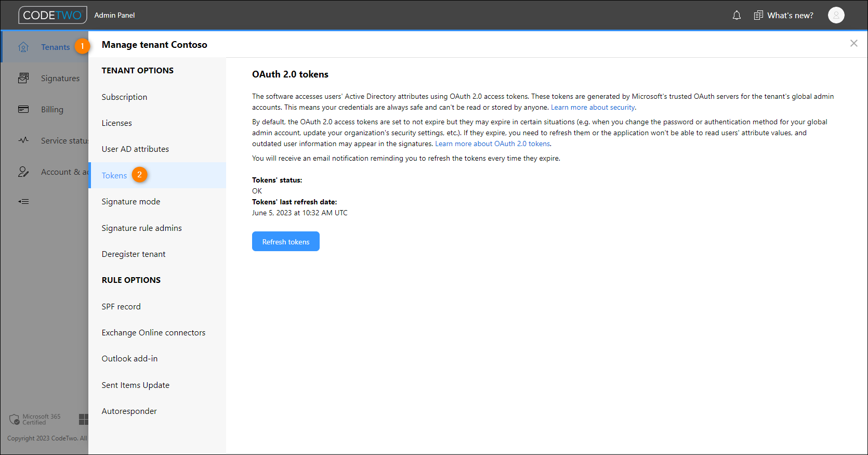Follow Learn more about security link

593,108
